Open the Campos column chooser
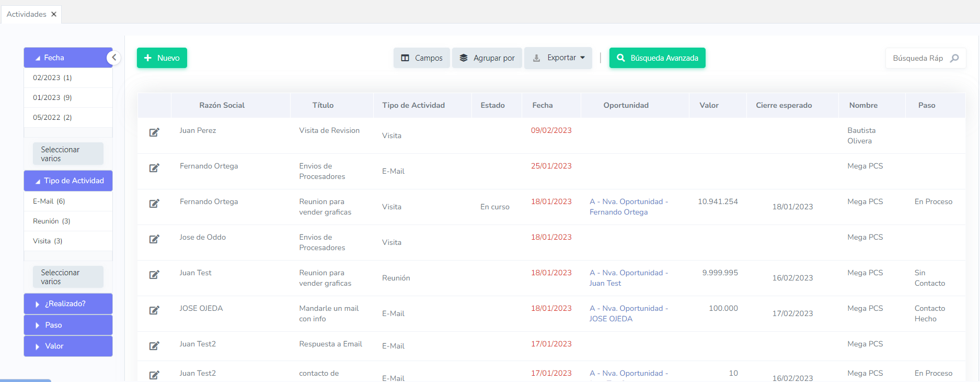 (x=421, y=58)
